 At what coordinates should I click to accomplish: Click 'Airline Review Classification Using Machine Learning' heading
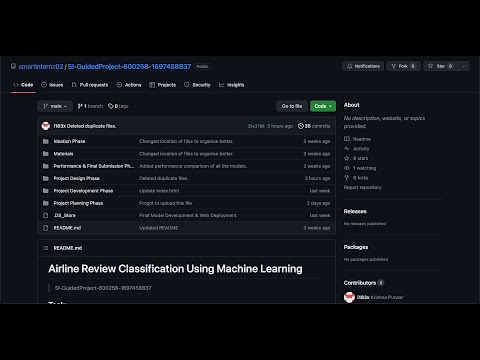tap(175, 269)
